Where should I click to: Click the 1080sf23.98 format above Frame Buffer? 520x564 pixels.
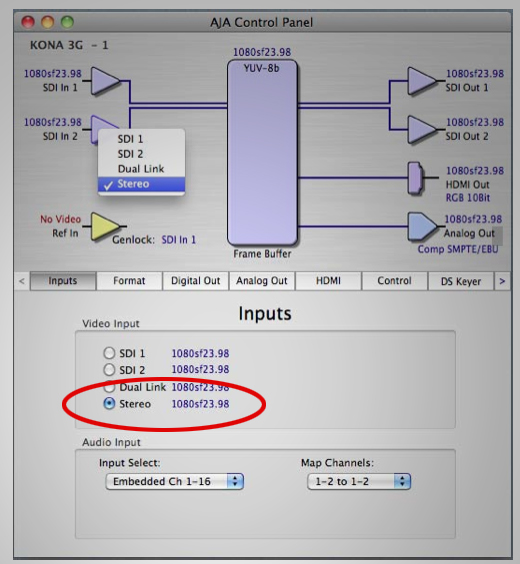point(262,52)
